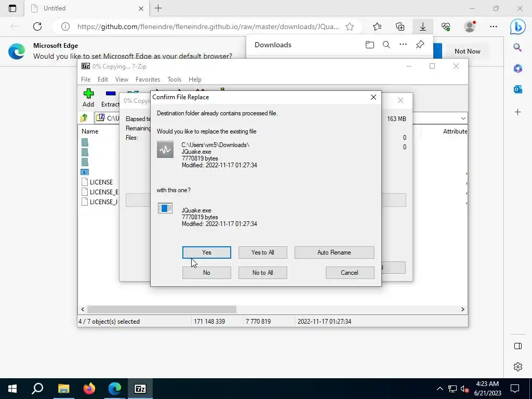Screen dimensions: 532x399
Task: Close the Untitled browser tab
Action: click(141, 8)
